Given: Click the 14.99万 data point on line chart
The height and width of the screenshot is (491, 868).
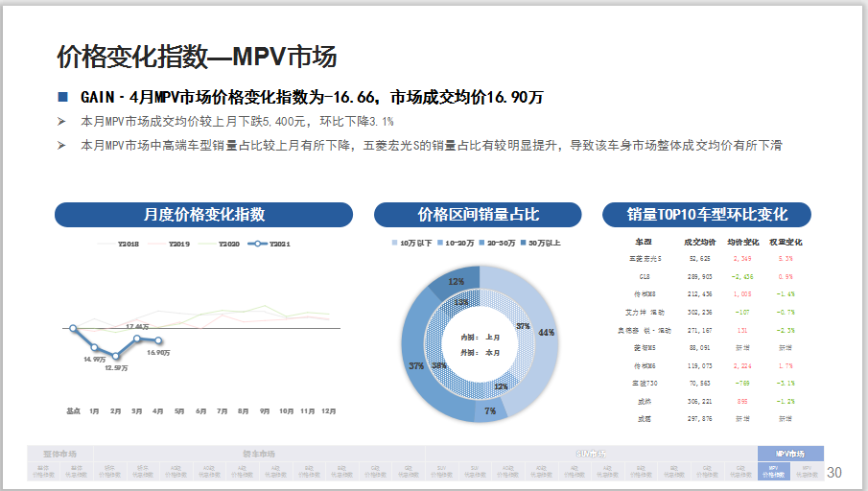Looking at the screenshot, I should (94, 347).
